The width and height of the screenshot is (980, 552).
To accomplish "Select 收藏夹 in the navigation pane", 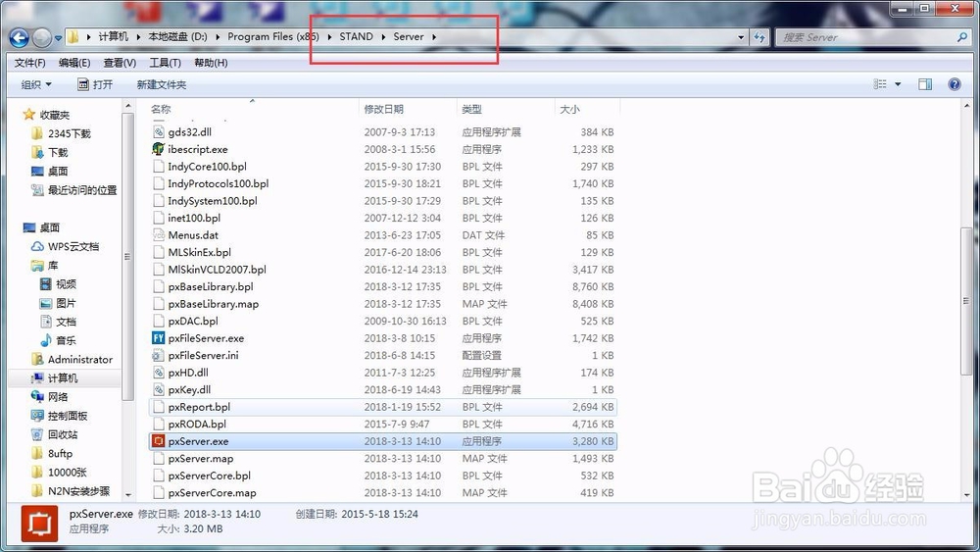I will point(54,115).
